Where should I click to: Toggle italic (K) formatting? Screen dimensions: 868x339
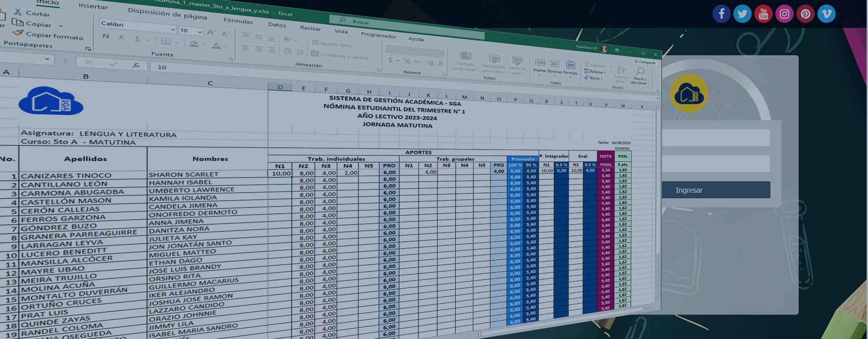coord(122,38)
